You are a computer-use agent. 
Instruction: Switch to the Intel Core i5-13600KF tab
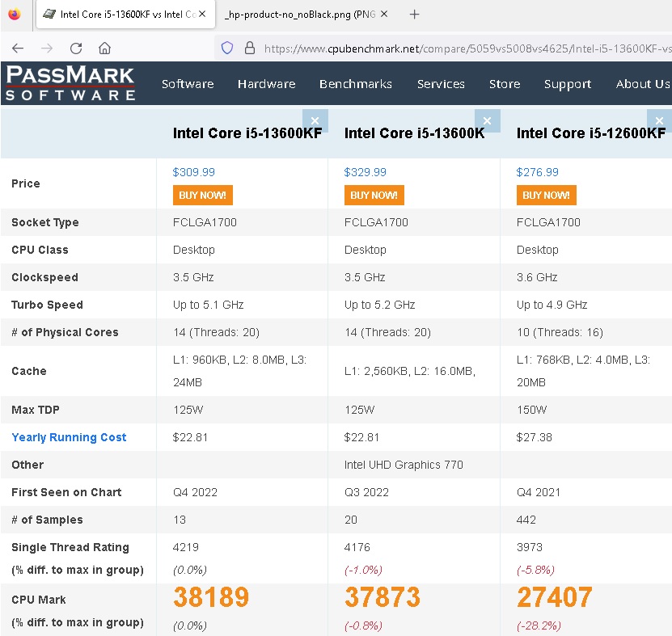click(x=125, y=15)
